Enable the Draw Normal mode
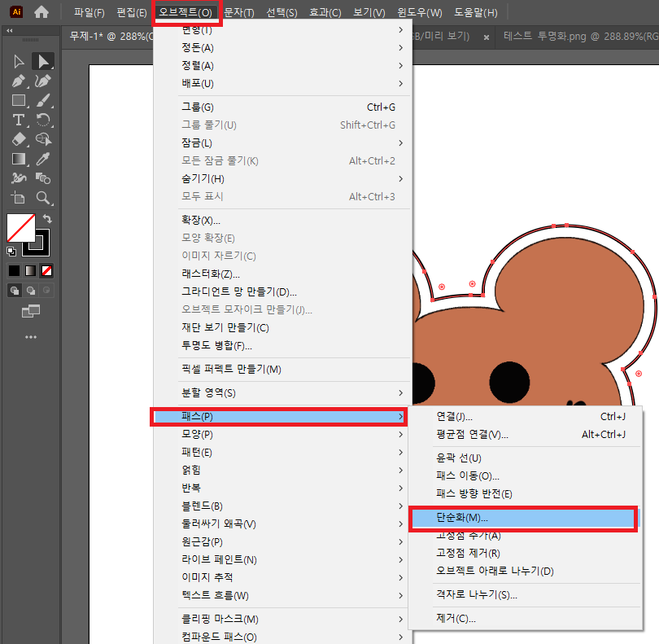This screenshot has height=644, width=659. pos(15,290)
